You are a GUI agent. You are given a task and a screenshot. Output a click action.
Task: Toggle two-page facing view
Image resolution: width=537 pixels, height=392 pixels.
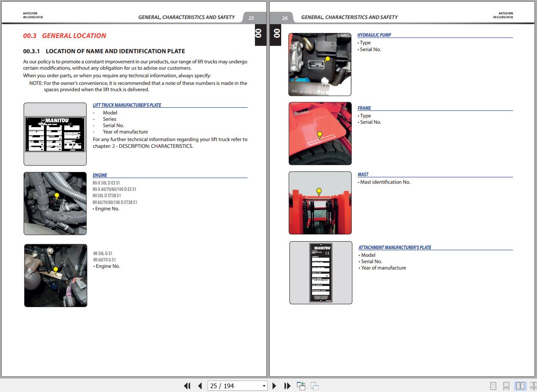tap(520, 386)
